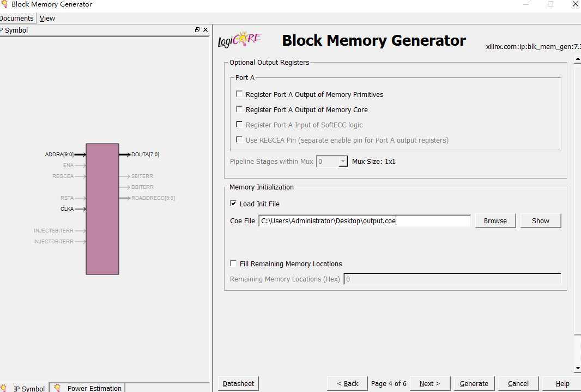Click the Page 4 of 6 indicator

pos(389,383)
